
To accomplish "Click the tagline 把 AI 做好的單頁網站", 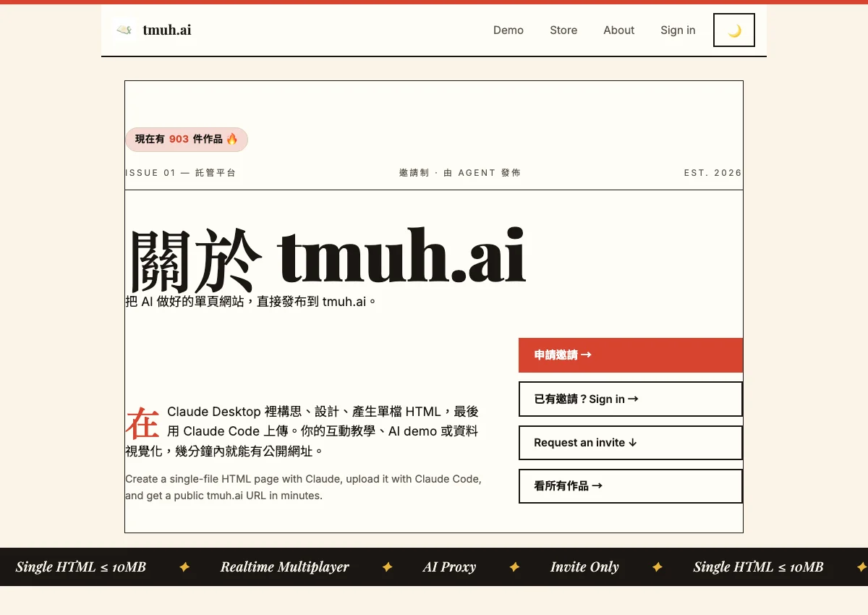I will [251, 301].
